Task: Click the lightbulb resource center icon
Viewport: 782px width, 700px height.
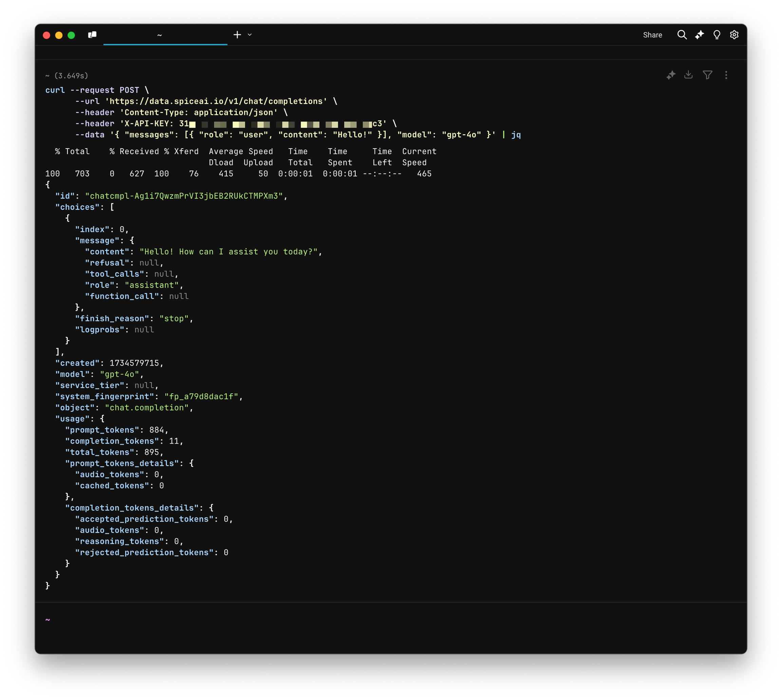Action: pyautogui.click(x=716, y=35)
